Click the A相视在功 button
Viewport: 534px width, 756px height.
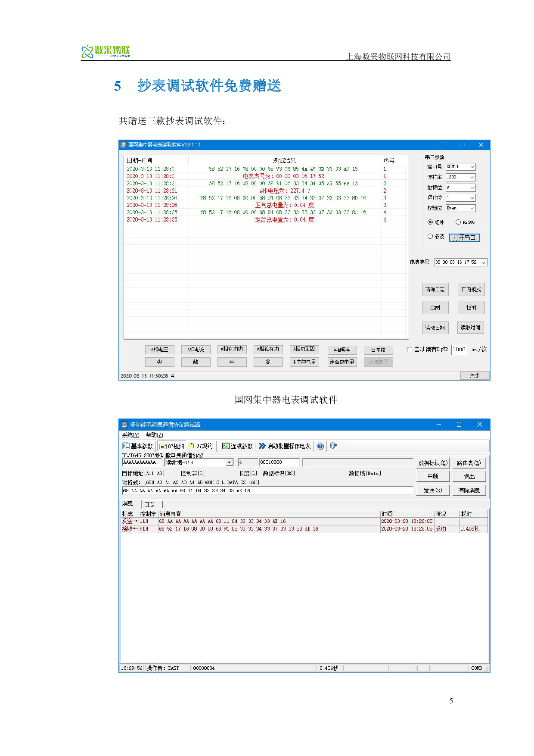point(268,349)
